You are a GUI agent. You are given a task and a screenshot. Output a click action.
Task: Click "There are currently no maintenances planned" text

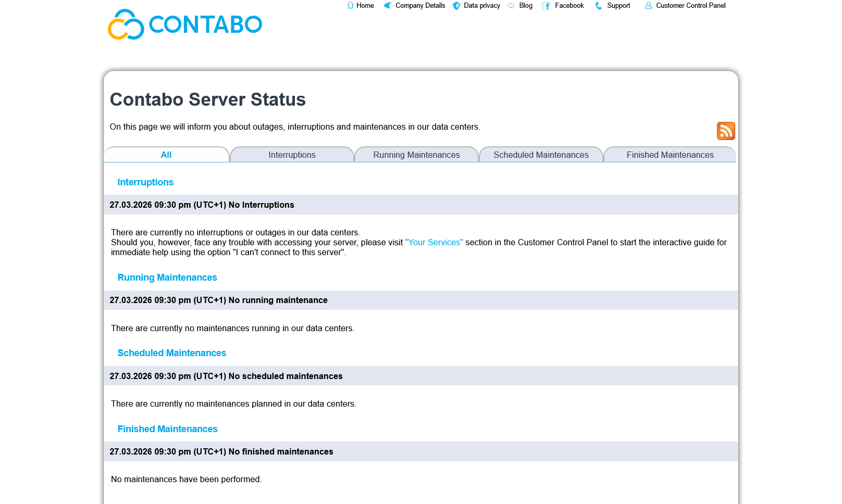pos(233,404)
